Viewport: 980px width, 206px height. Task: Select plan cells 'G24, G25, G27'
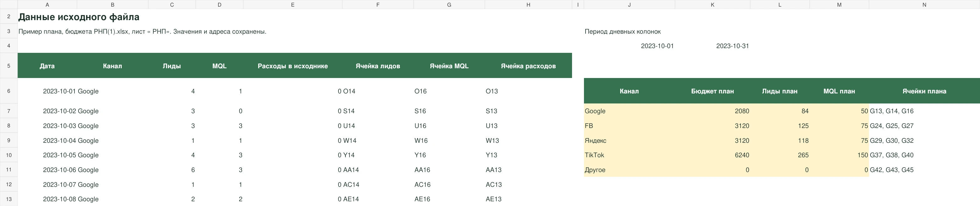point(924,126)
